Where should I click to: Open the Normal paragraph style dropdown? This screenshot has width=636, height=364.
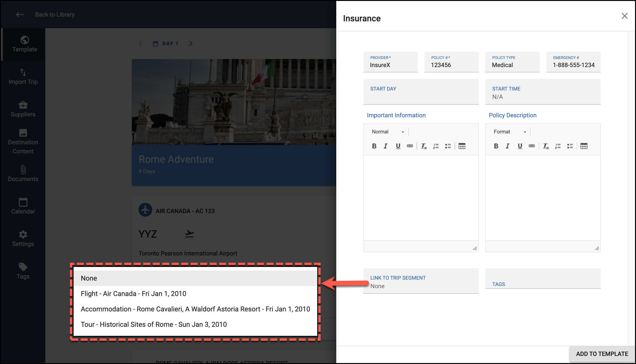click(387, 132)
